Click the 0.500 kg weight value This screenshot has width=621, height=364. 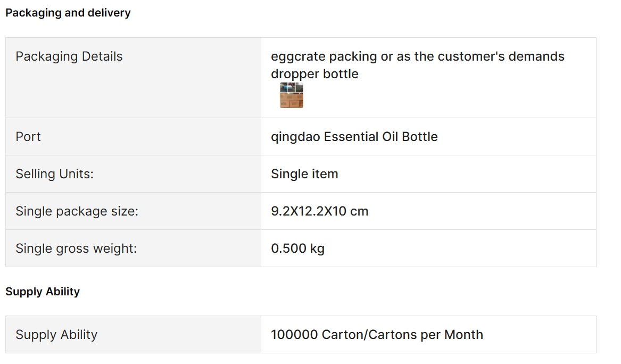(x=297, y=249)
